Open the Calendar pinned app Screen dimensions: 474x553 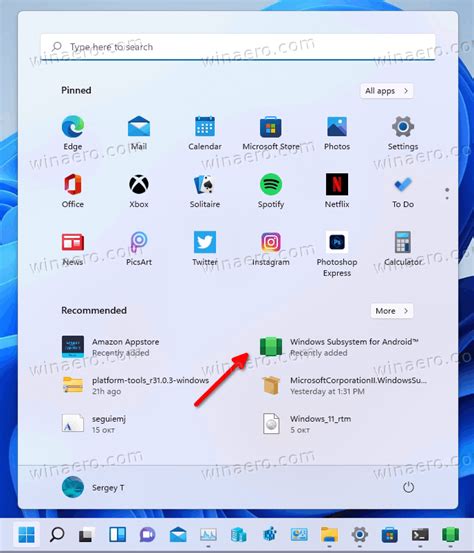click(205, 133)
